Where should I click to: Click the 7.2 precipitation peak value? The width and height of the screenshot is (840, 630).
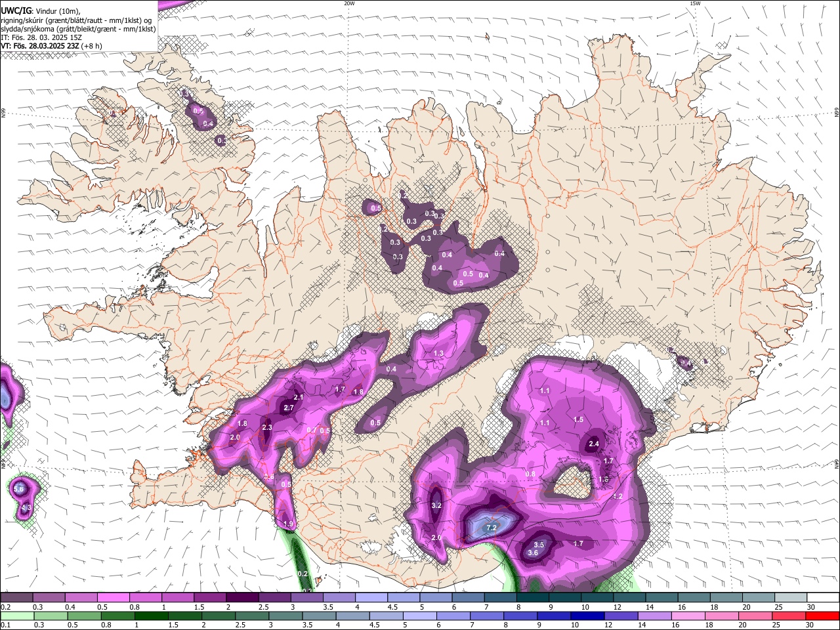[492, 528]
